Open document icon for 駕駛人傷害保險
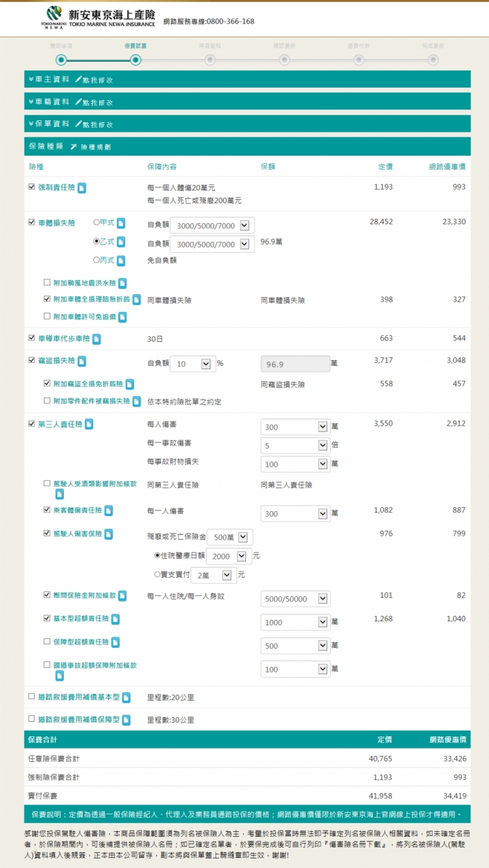 pyautogui.click(x=108, y=534)
